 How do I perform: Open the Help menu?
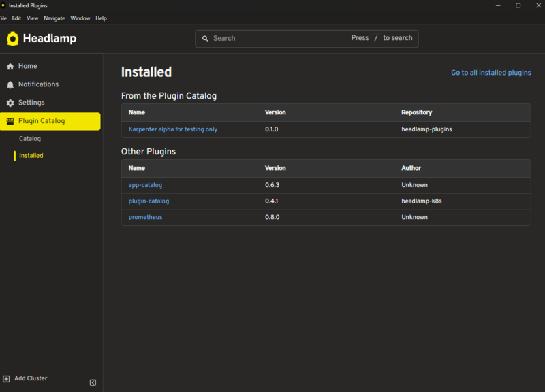click(101, 18)
